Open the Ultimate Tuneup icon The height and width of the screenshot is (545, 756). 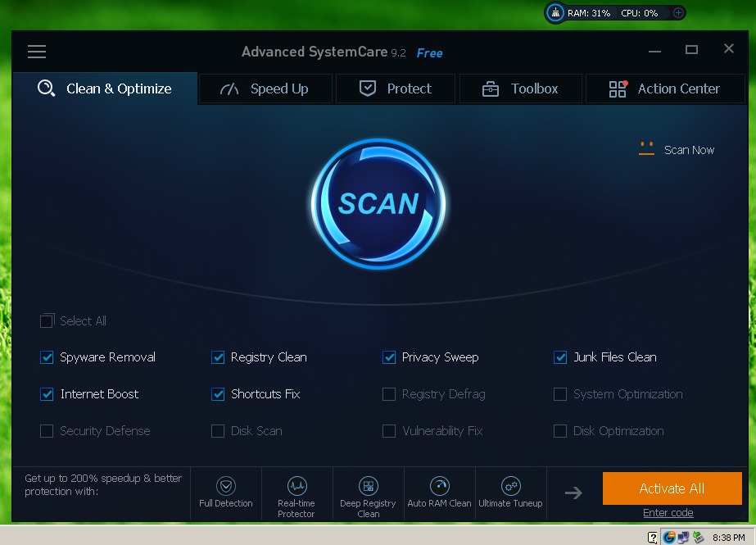[x=510, y=487]
